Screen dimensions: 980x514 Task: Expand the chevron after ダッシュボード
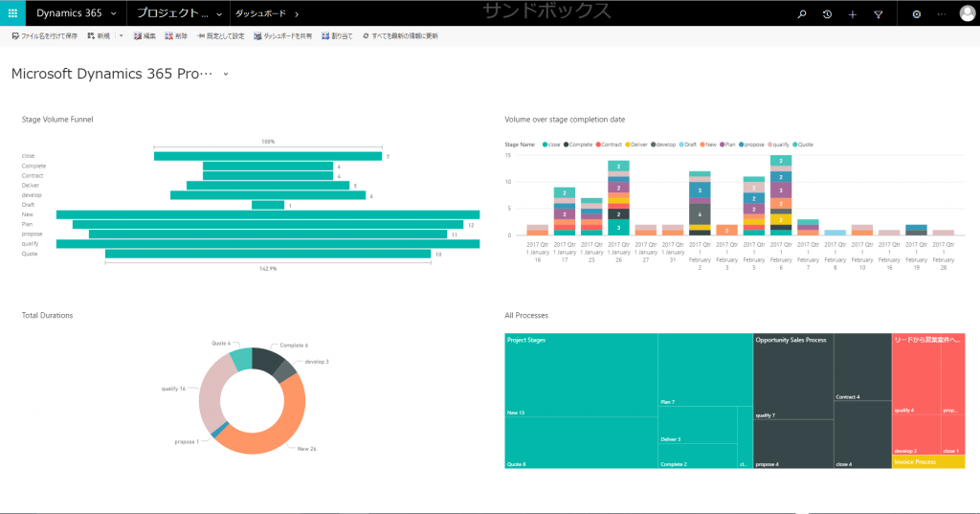coord(297,13)
